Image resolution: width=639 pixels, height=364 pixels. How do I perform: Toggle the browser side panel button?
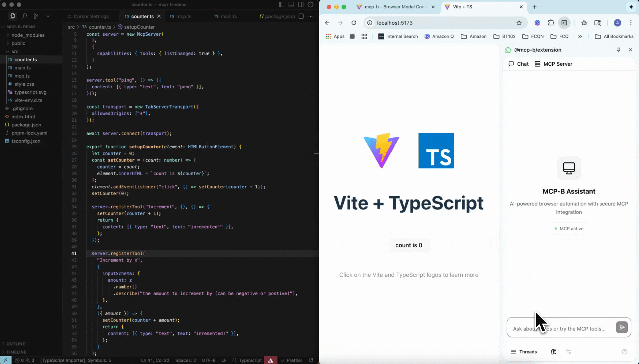point(564,23)
